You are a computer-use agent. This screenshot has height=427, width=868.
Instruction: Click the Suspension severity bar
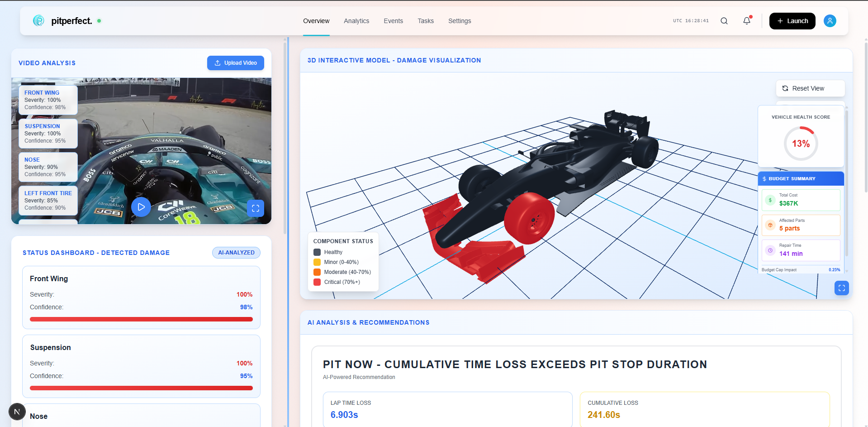coord(141,388)
